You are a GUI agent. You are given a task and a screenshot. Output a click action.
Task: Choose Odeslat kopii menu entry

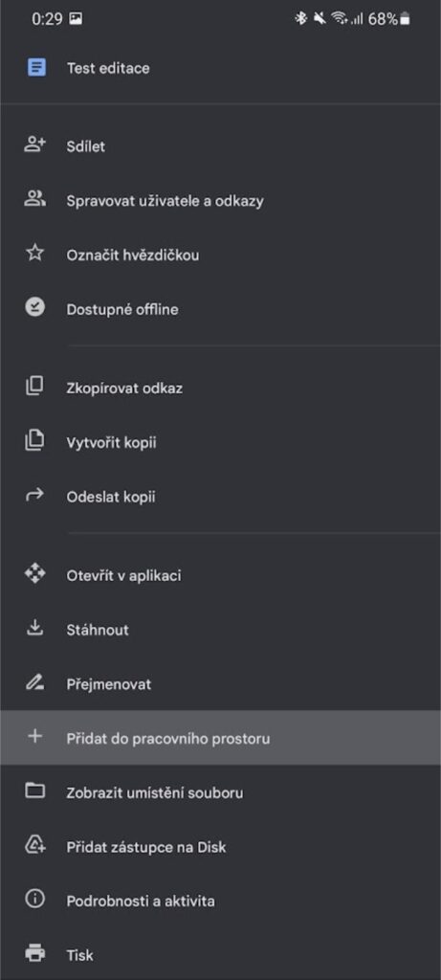coord(220,497)
